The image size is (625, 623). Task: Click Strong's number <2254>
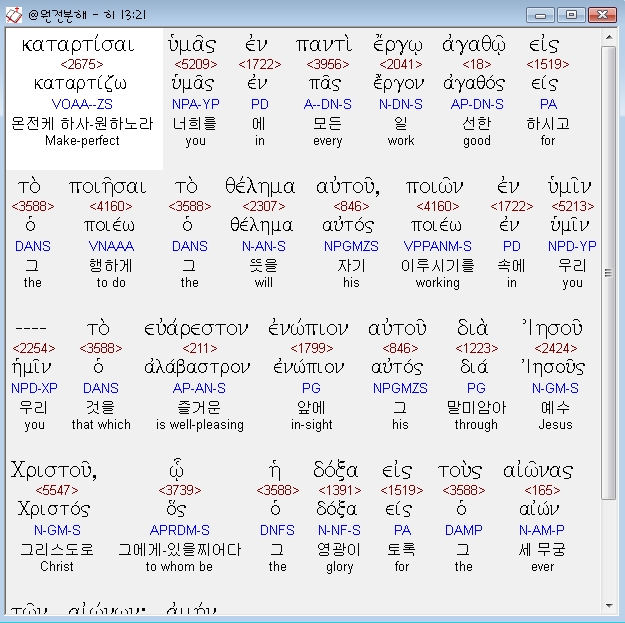[x=34, y=348]
